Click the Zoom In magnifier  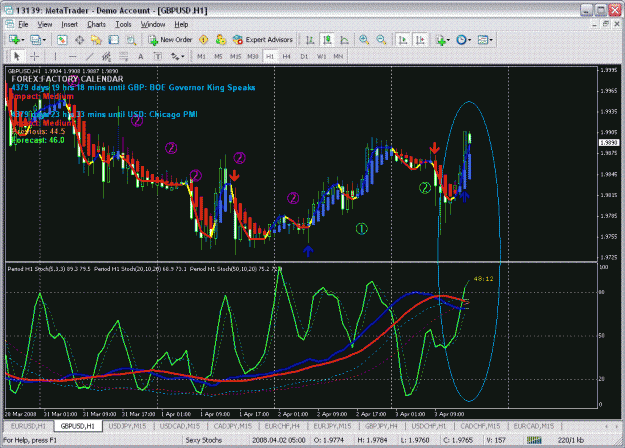tap(364, 40)
